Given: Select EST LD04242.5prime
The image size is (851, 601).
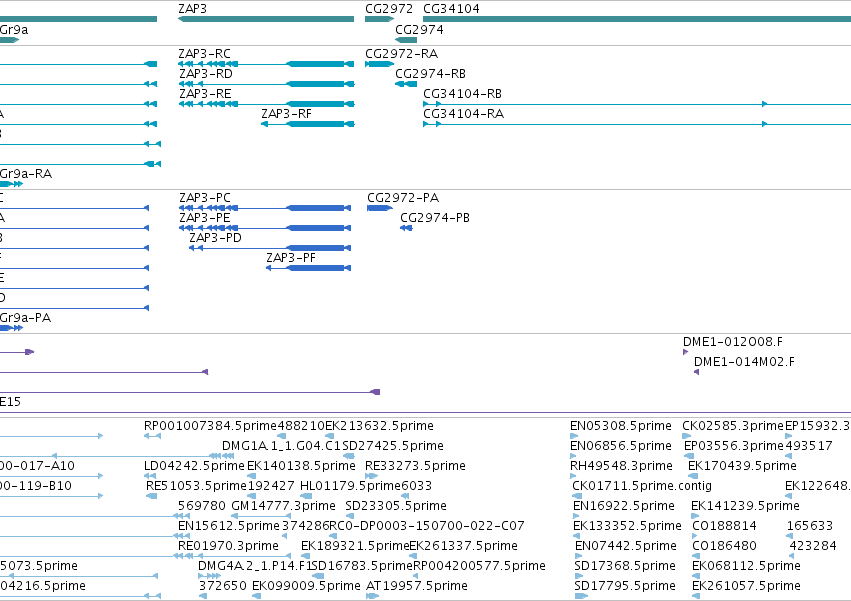Looking at the screenshot, I should point(194,466).
